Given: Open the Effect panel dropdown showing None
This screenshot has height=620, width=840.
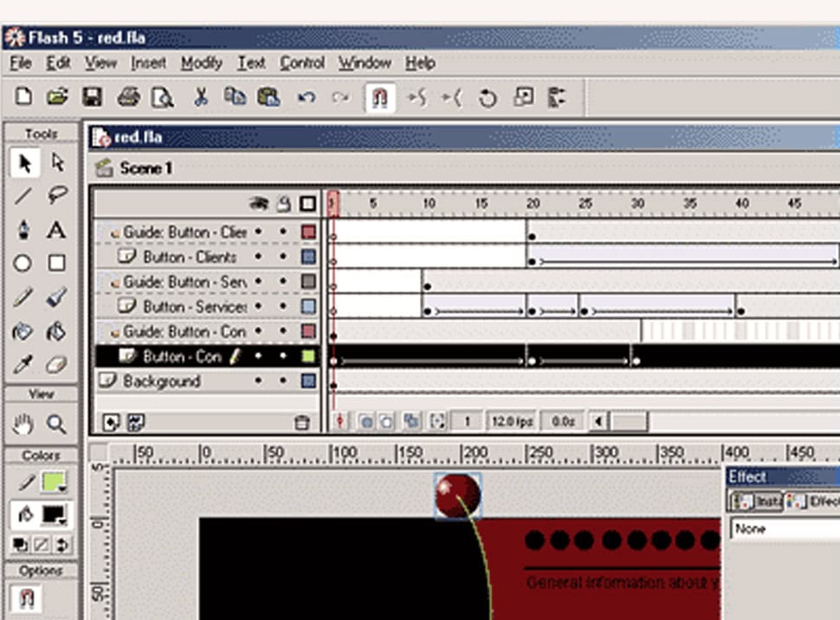Looking at the screenshot, I should (x=784, y=528).
